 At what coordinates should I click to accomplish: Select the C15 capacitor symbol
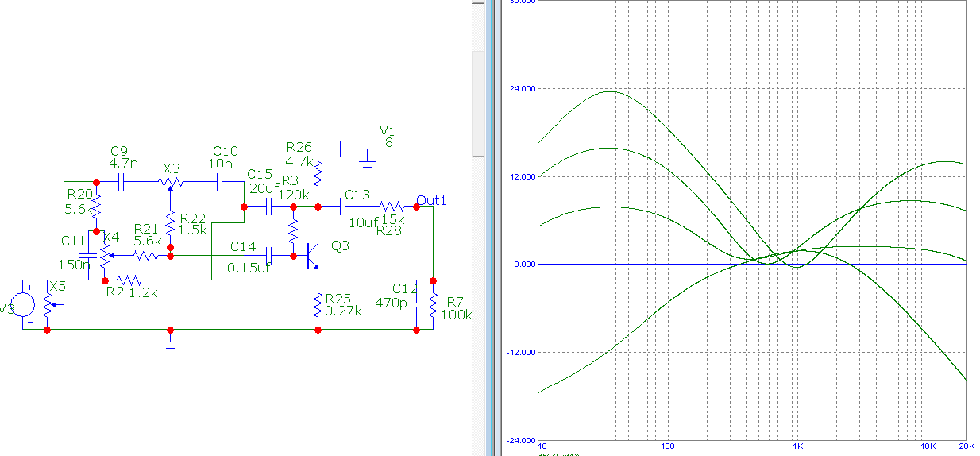(268, 207)
